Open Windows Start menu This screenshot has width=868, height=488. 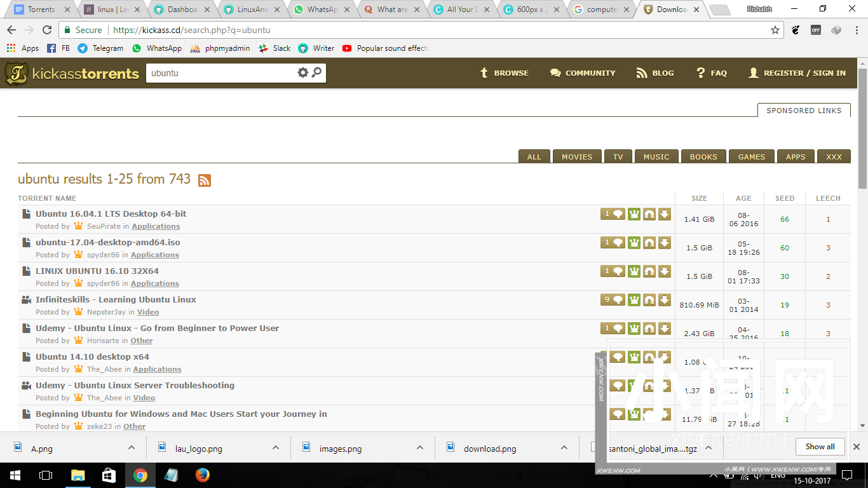[15, 475]
